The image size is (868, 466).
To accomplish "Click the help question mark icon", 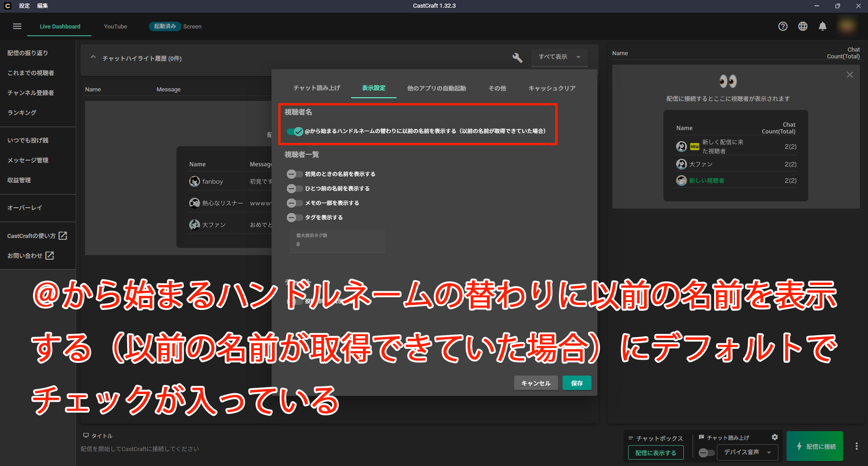I will 783,26.
